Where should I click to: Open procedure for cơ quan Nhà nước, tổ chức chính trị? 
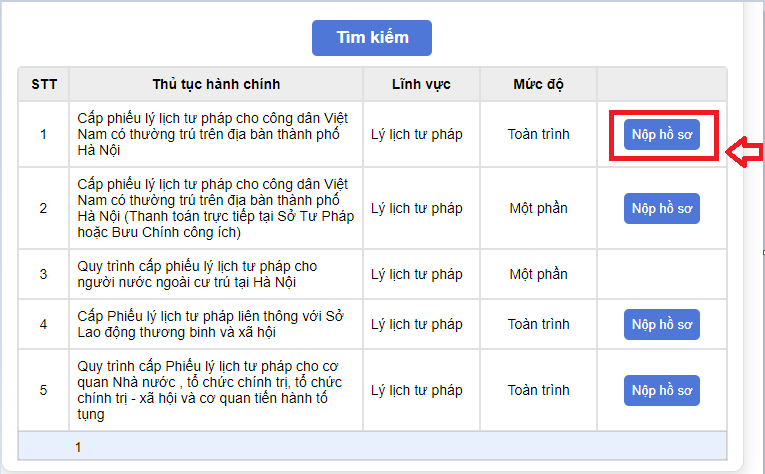(210, 390)
